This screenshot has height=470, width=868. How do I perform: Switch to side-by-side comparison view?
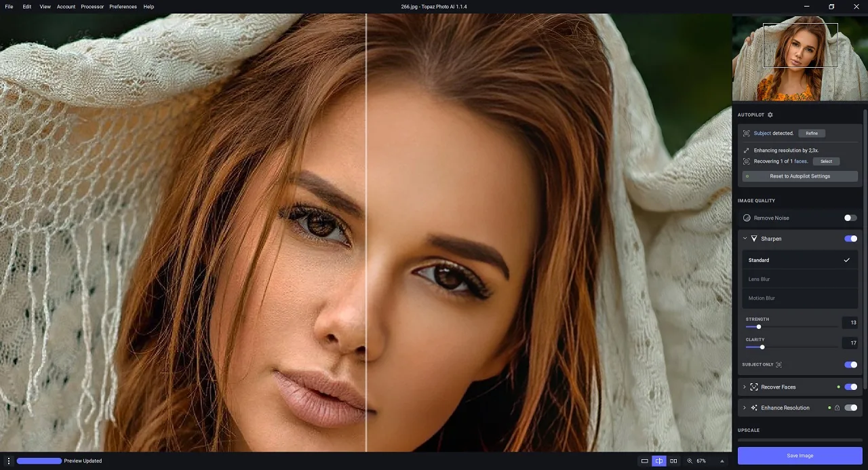tap(673, 461)
